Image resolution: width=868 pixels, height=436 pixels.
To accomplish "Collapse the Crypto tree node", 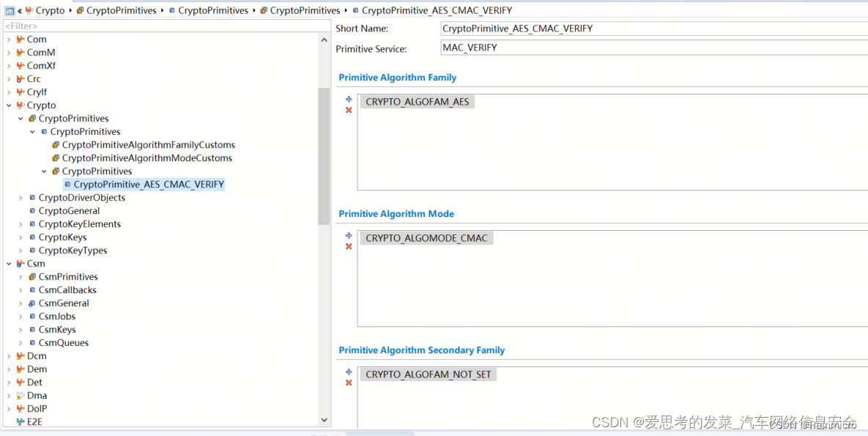I will [x=9, y=105].
